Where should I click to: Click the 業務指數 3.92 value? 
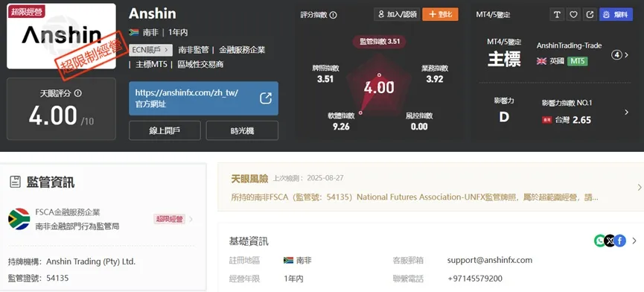[x=435, y=79]
